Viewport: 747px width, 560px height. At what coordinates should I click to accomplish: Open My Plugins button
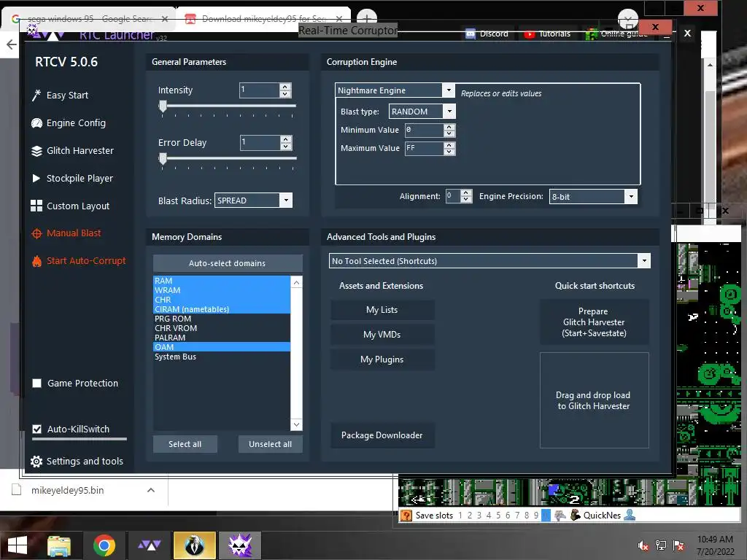(382, 359)
